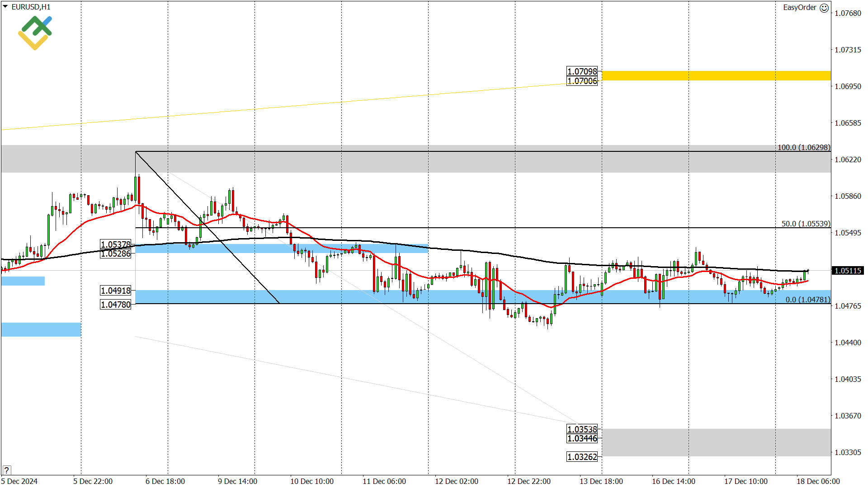Click the 1.05378 resistance label

pos(115,244)
